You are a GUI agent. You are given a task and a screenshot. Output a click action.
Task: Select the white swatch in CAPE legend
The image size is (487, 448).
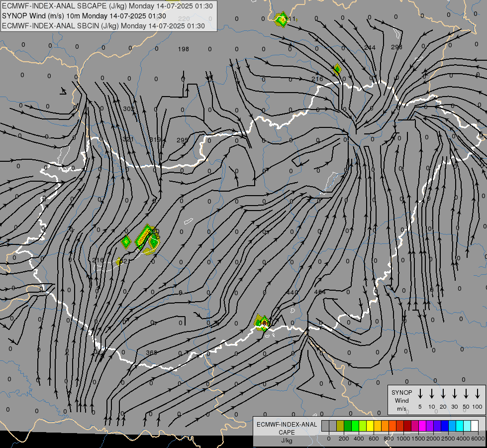(474, 426)
